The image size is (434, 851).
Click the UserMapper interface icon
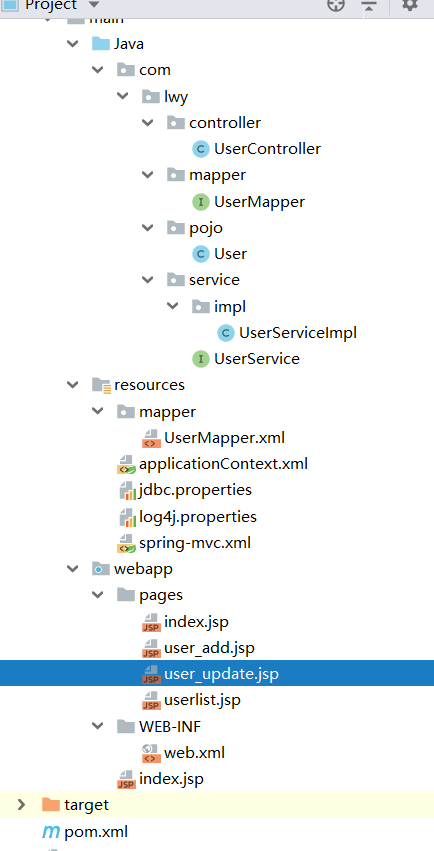click(201, 202)
